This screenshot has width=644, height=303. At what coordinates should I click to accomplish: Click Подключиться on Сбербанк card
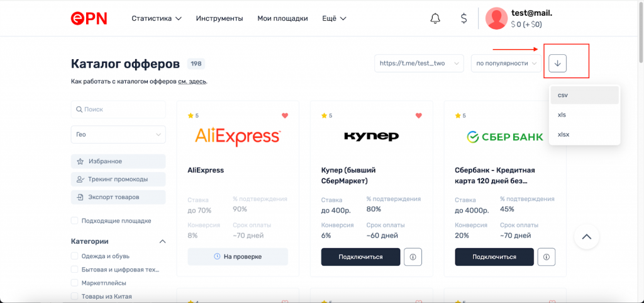[494, 257]
